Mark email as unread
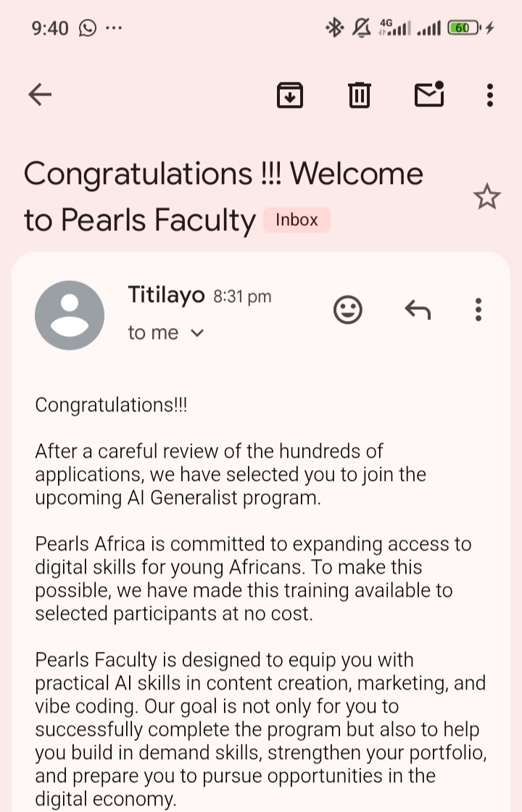 [429, 93]
